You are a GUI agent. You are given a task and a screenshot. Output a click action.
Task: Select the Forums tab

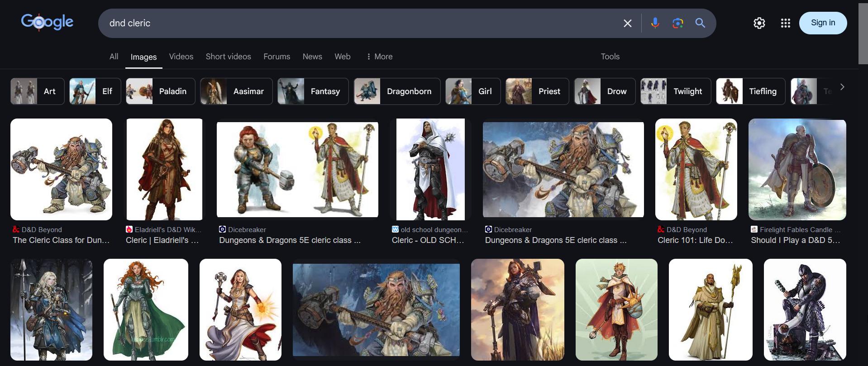point(277,57)
